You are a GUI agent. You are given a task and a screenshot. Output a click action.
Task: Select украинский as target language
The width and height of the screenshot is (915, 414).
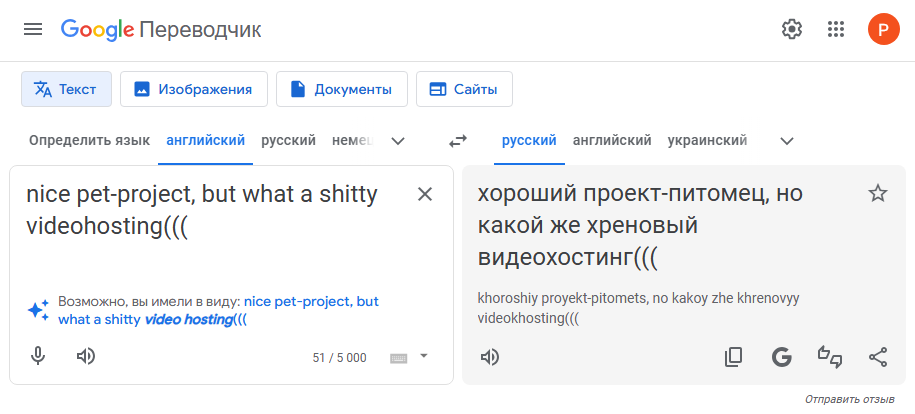(x=707, y=141)
